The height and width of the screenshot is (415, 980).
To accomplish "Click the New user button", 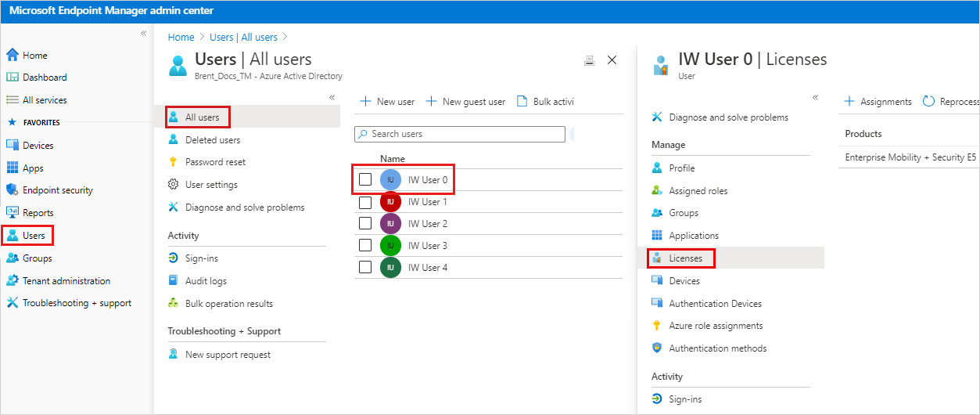I will coord(387,102).
